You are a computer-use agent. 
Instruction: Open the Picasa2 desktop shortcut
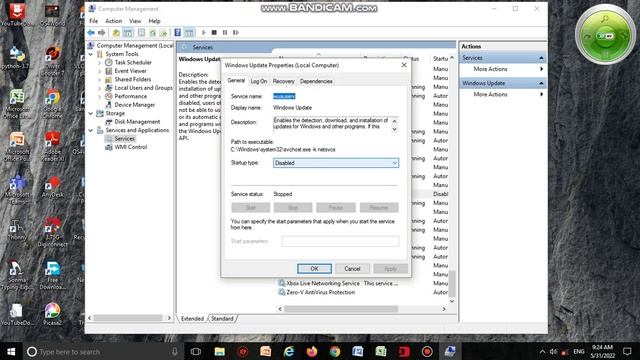click(x=52, y=315)
